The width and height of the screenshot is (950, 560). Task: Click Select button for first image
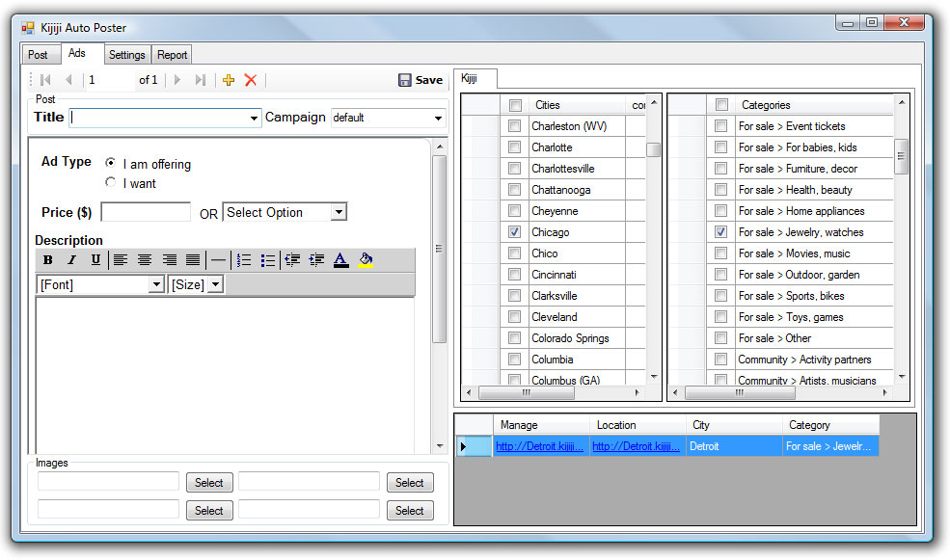[209, 483]
